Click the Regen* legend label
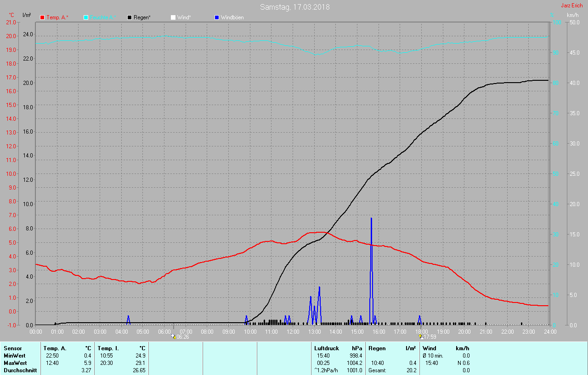 [142, 17]
